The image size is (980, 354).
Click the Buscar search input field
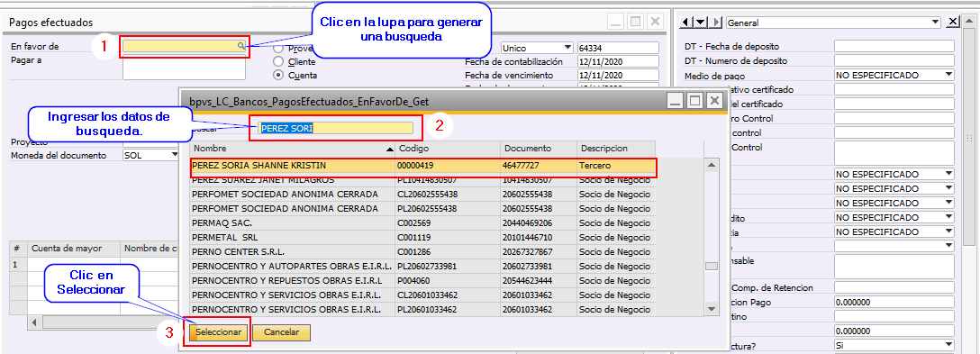336,128
